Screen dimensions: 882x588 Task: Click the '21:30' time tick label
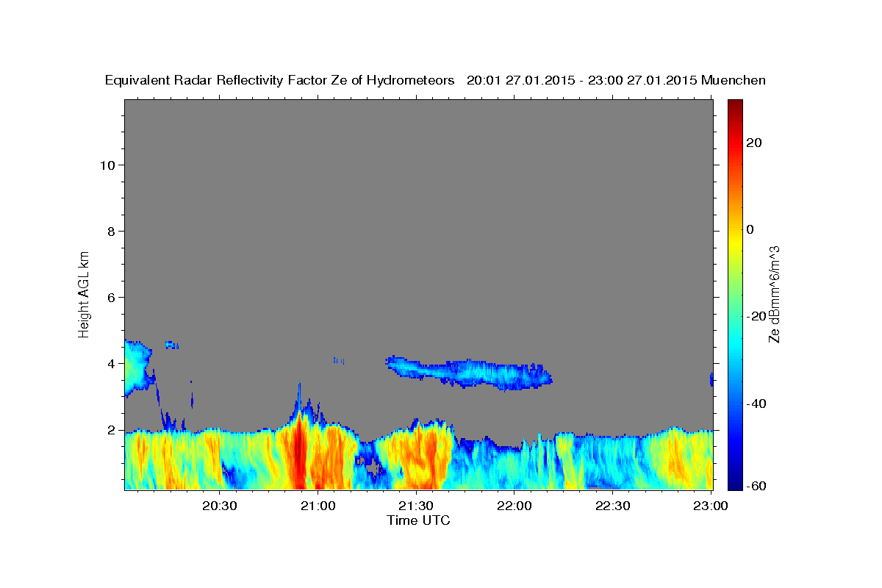click(x=416, y=506)
